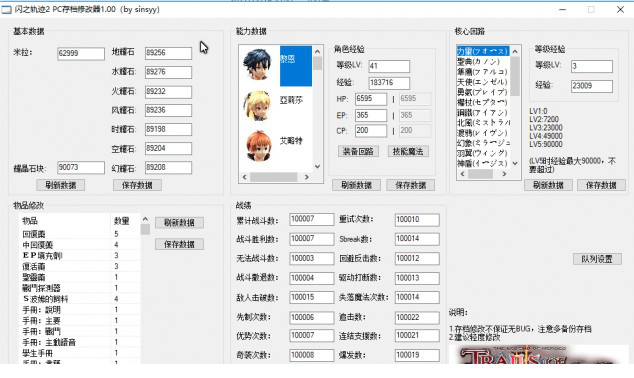The height and width of the screenshot is (378, 634).
Task: Select the 黎恩 character portrait
Action: coord(257,65)
